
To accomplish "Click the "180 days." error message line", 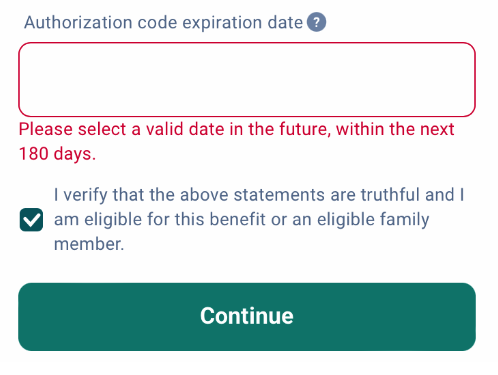I will (x=57, y=154).
